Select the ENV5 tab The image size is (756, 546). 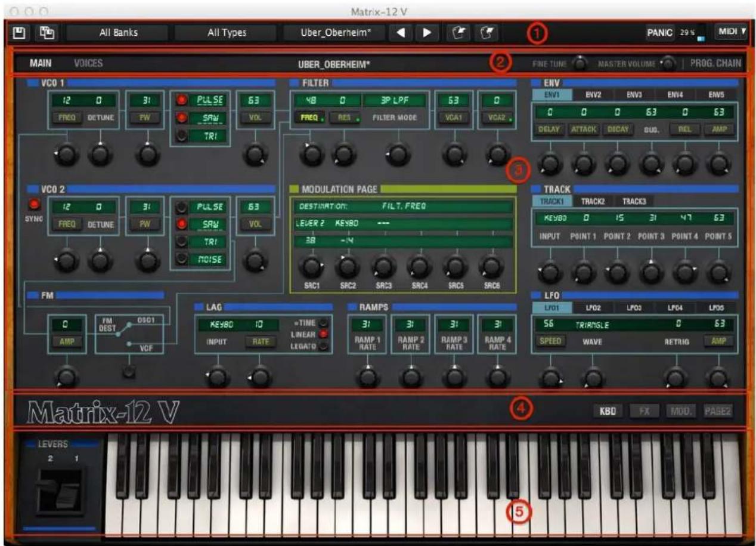[717, 94]
